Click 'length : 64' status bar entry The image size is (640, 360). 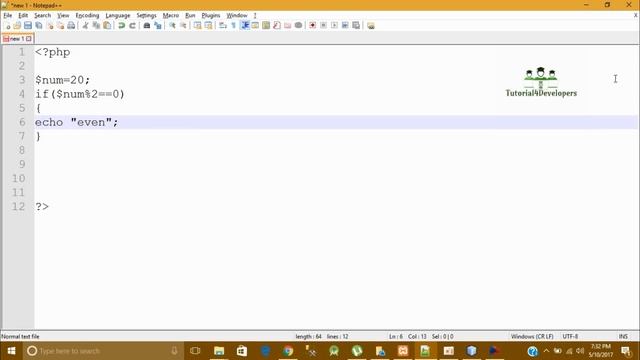click(308, 337)
